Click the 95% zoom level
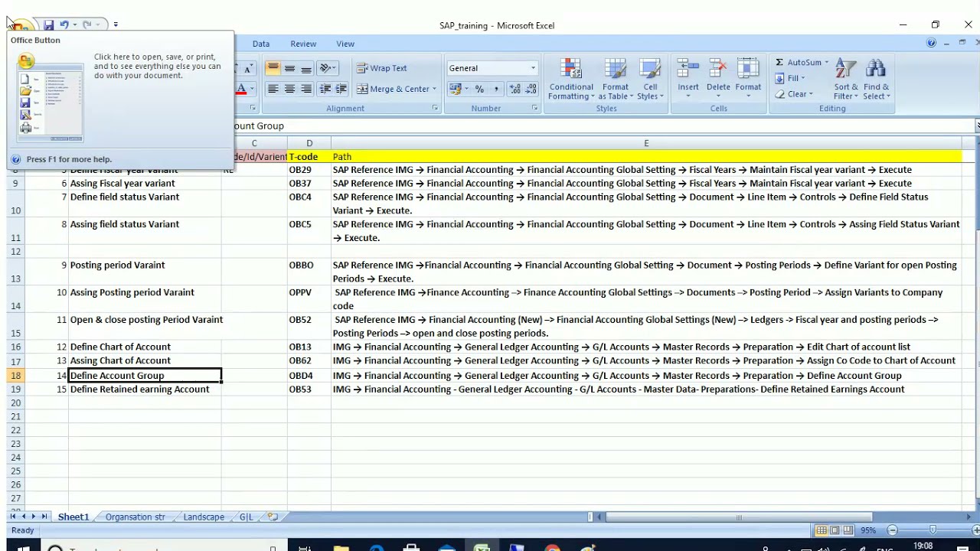This screenshot has height=551, width=980. tap(868, 530)
